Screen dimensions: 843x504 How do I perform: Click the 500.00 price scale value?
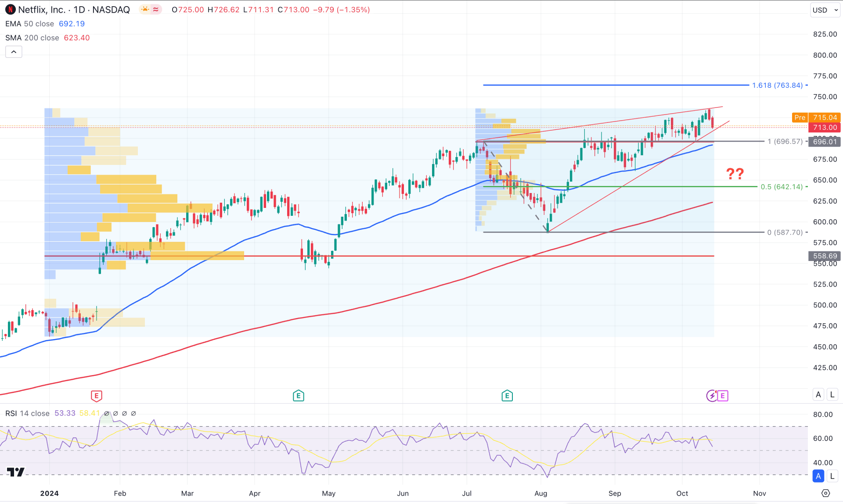pyautogui.click(x=825, y=305)
